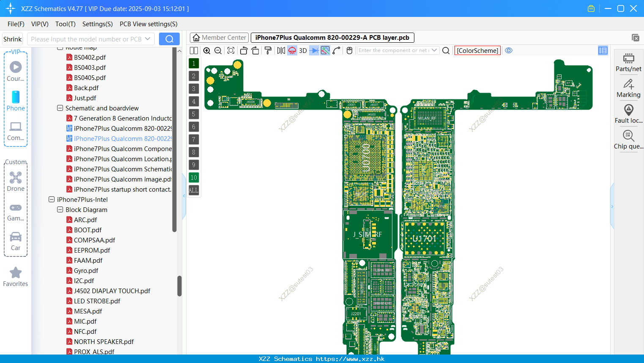
Task: Toggle the right side panel icon
Action: (603, 50)
